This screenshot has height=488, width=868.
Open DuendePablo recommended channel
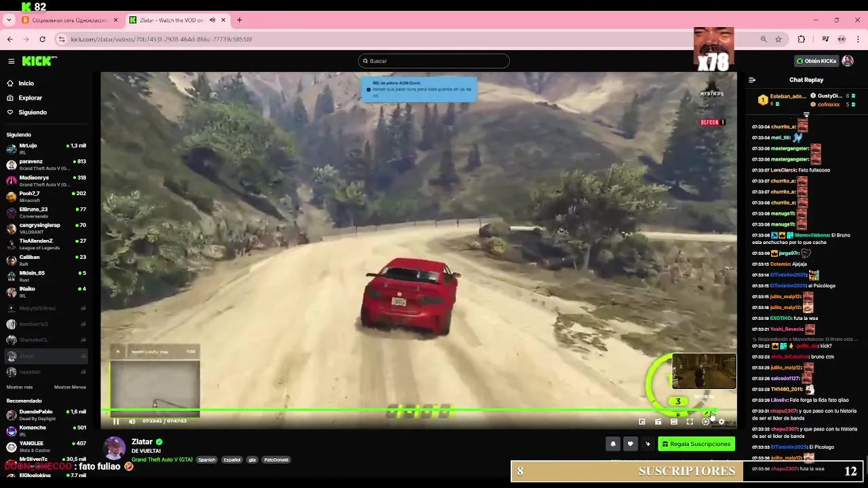click(x=46, y=415)
